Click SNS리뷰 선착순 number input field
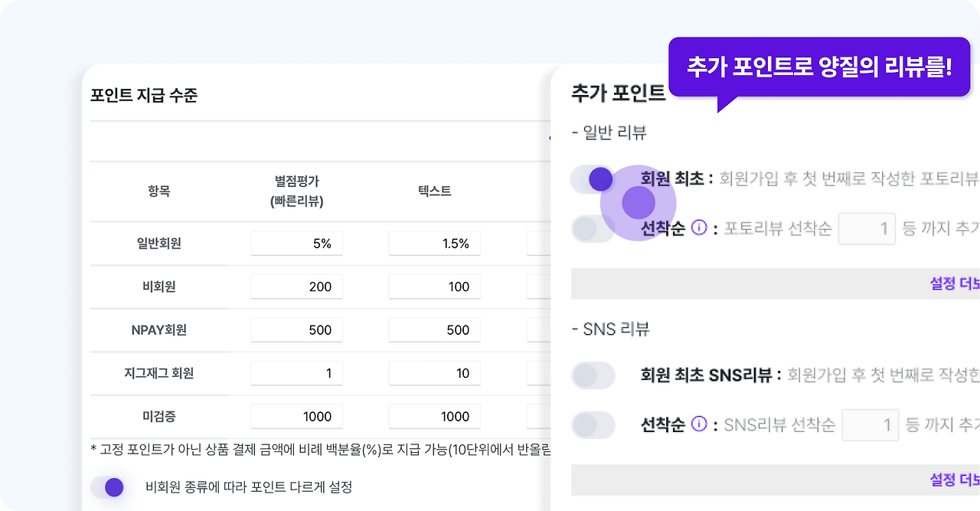 (871, 424)
